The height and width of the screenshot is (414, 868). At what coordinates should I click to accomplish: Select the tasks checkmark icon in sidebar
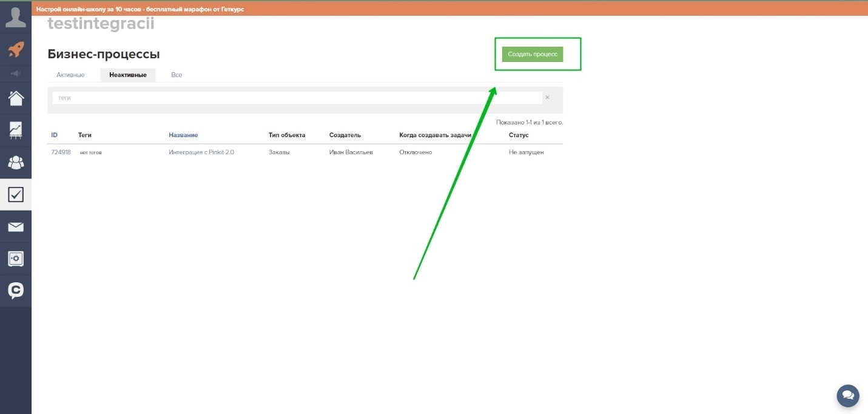point(16,194)
